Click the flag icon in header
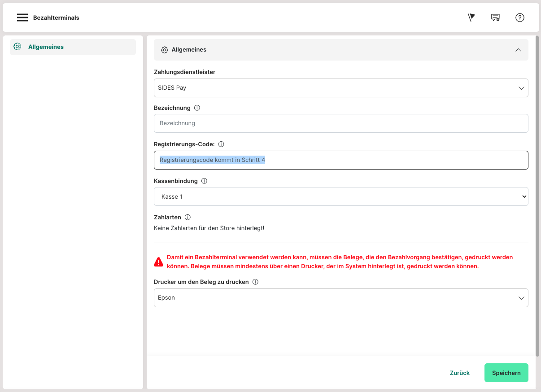Image resolution: width=541 pixels, height=392 pixels. click(471, 17)
